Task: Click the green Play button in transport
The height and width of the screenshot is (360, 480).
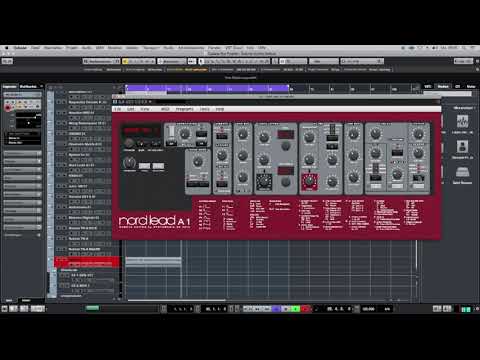Action: click(296, 309)
